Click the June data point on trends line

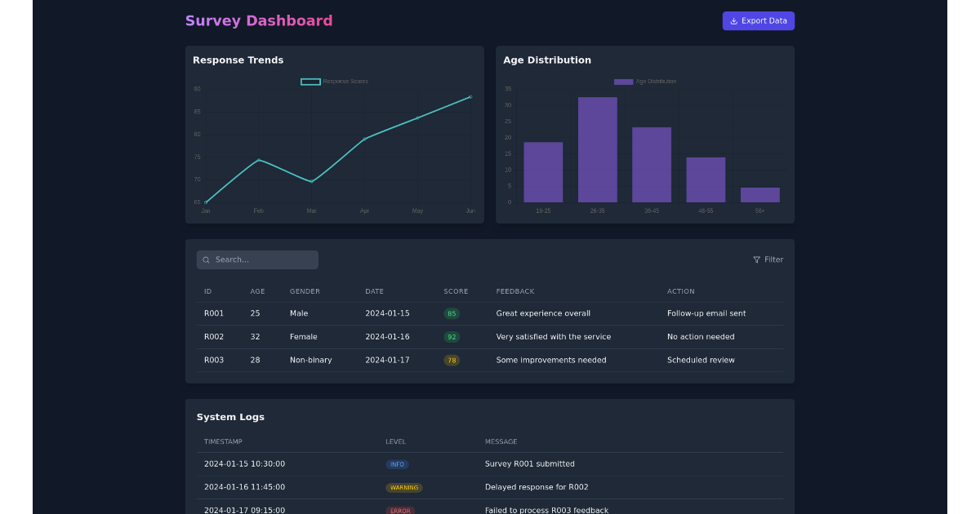[x=470, y=96]
